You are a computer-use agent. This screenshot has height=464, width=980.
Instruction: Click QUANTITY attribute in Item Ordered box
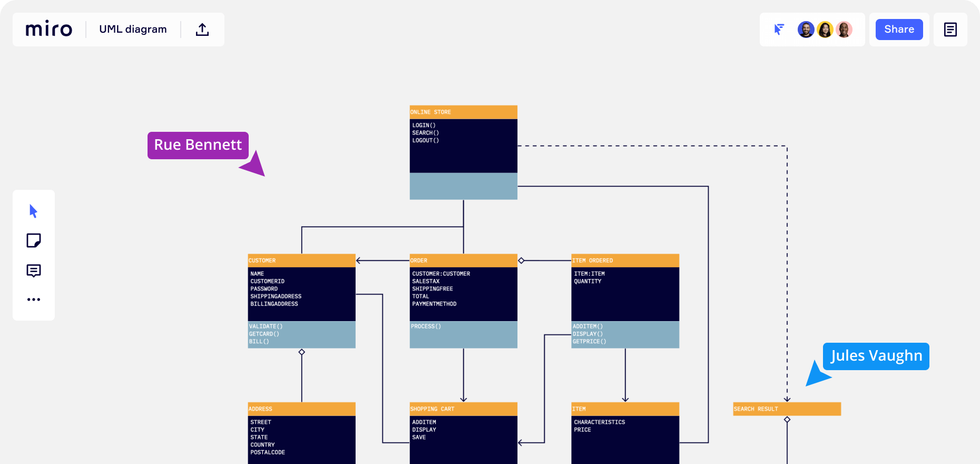pos(588,282)
